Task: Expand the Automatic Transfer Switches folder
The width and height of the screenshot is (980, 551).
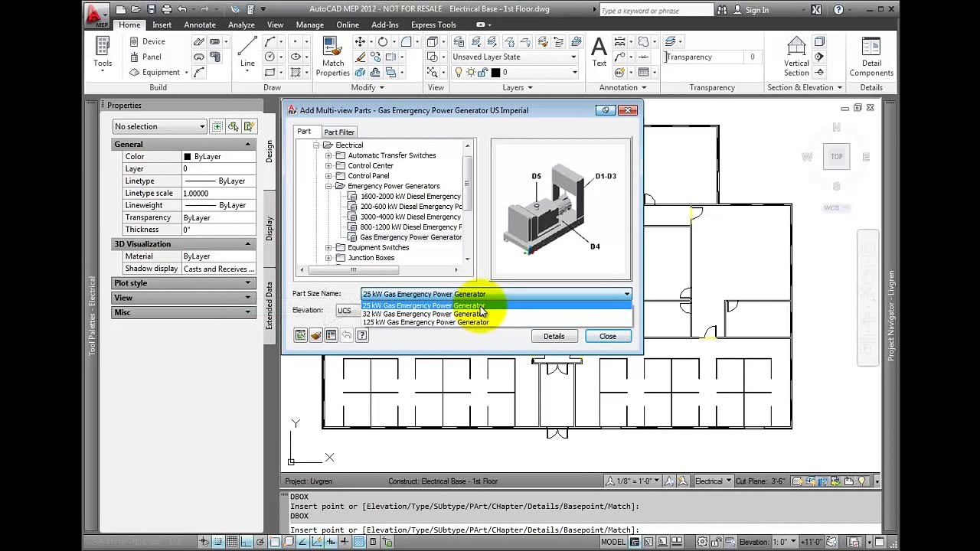Action: click(x=328, y=155)
